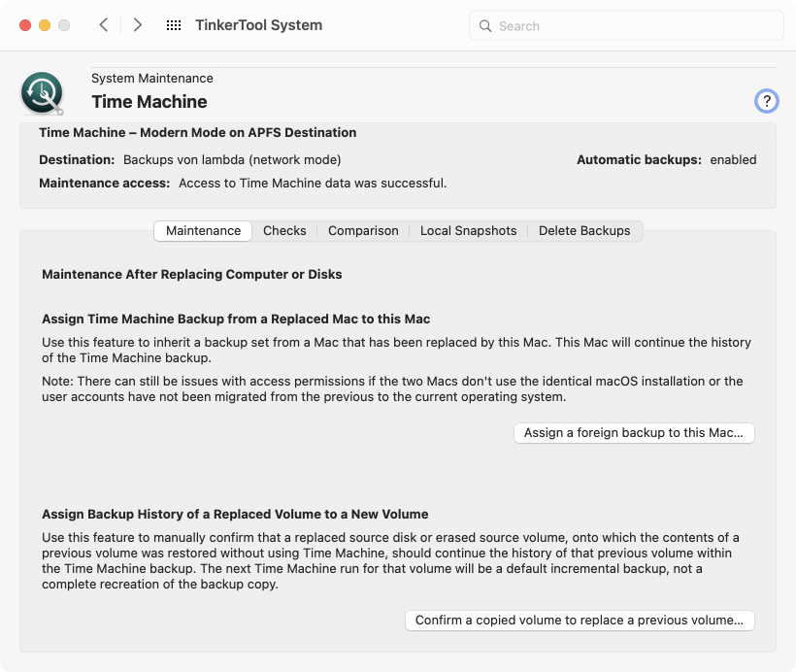Click Assign Backup History of Replaced Volume heading
Screen dimensions: 796x672
(x=235, y=514)
